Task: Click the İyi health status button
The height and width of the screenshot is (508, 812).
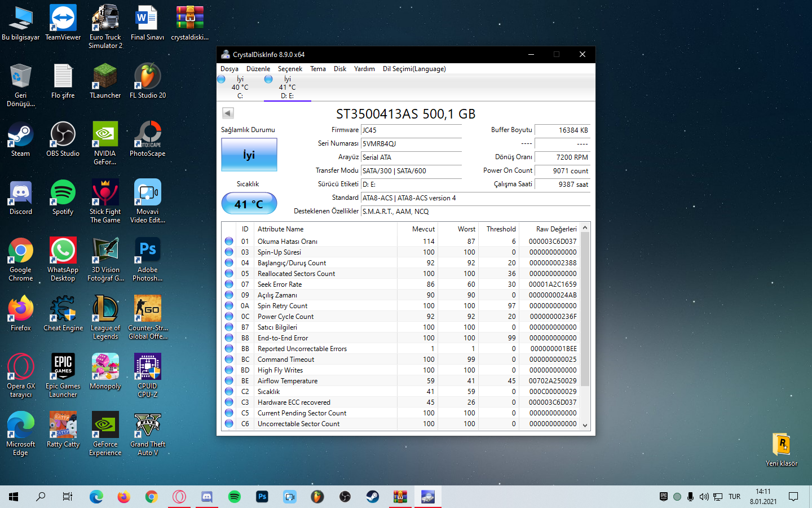Action: click(249, 155)
